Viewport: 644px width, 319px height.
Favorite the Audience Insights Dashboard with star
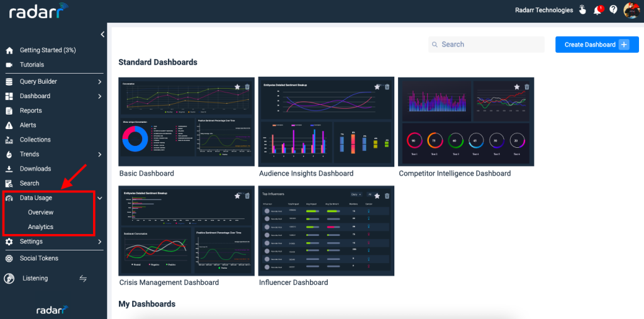[x=377, y=87]
